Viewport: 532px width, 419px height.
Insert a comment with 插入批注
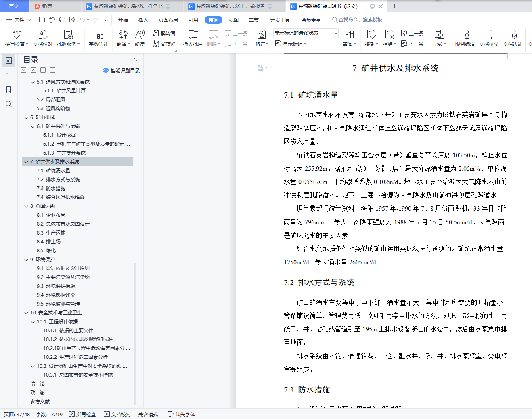tap(193, 38)
